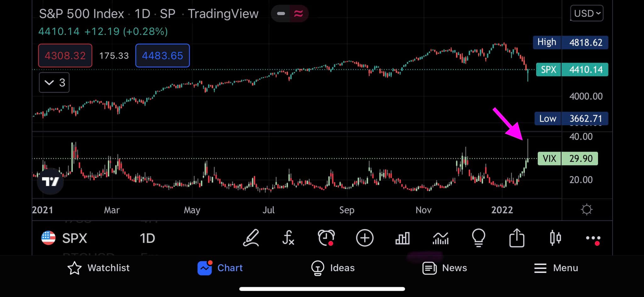Open the three-dot more options icon
Screen dimensions: 644x297
click(593, 238)
